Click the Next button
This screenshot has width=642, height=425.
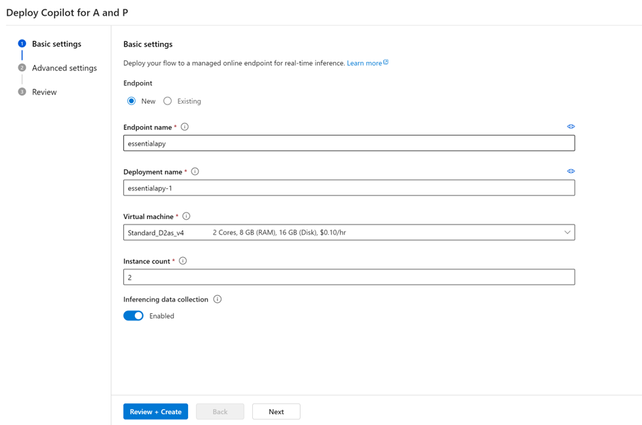click(276, 411)
